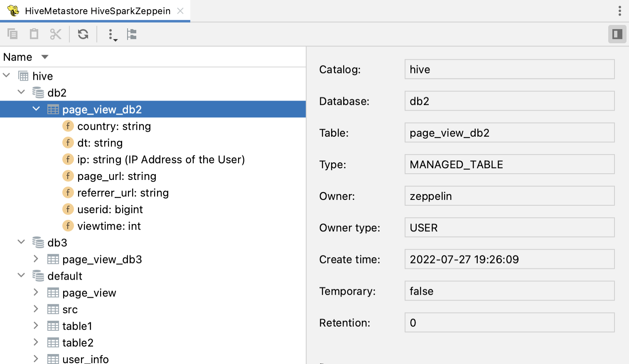Click the tree structure toolbar icon
The width and height of the screenshot is (629, 364).
pos(132,34)
